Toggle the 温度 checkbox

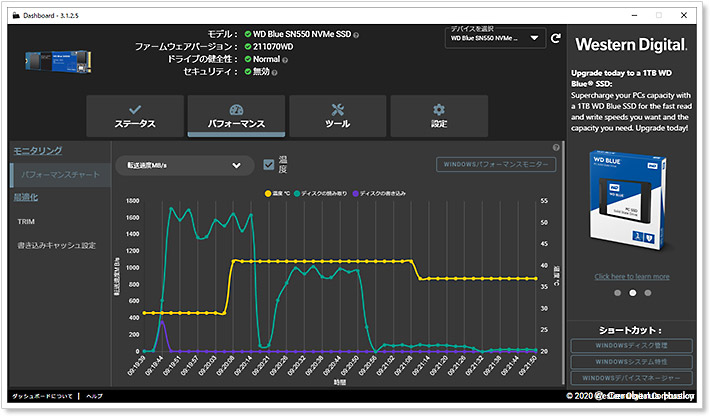coord(269,164)
